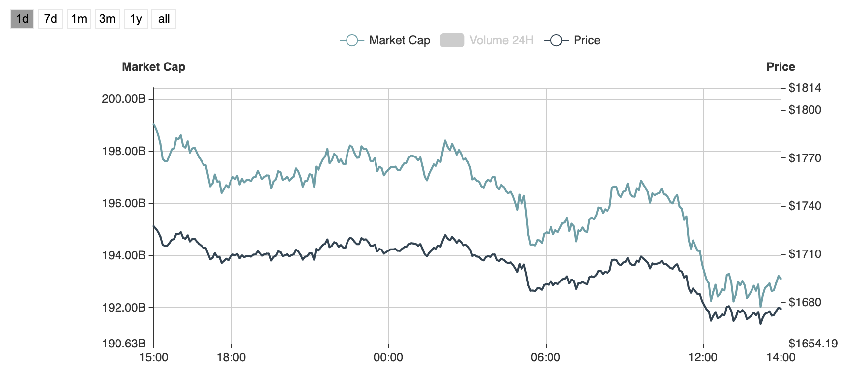Screen dimensions: 868x375
Task: Click the 12:00 time axis label
Action: coord(703,357)
